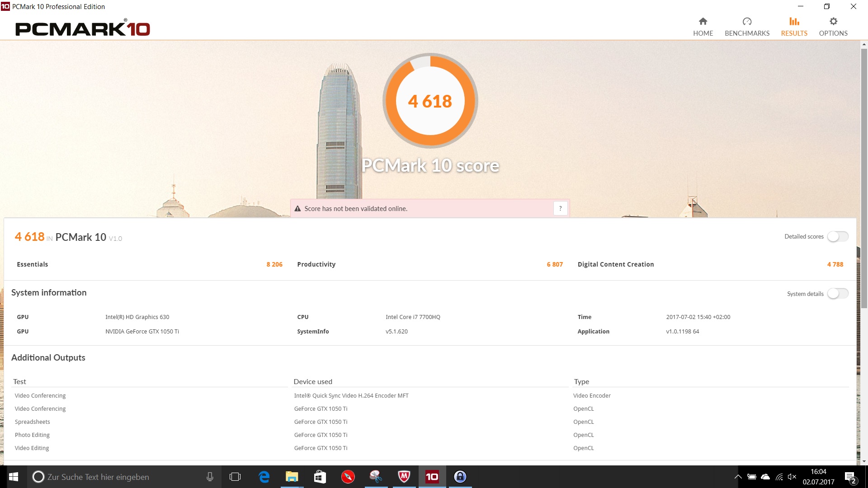Enable the System details toggle
This screenshot has height=488, width=868.
[x=838, y=294]
